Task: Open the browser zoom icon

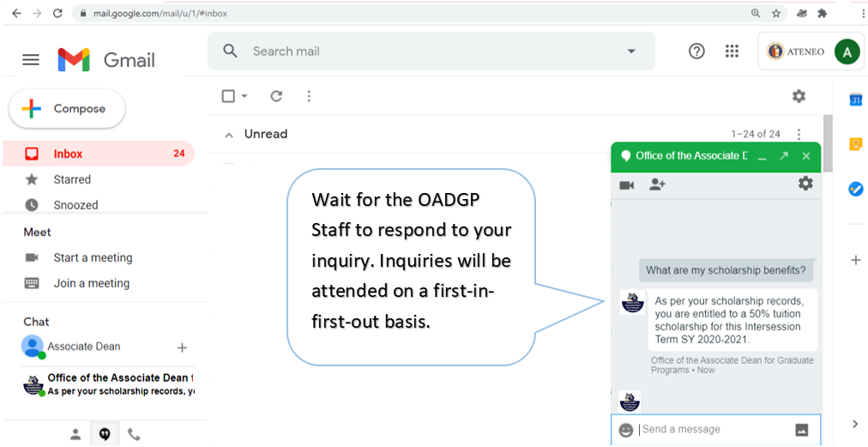Action: [756, 13]
